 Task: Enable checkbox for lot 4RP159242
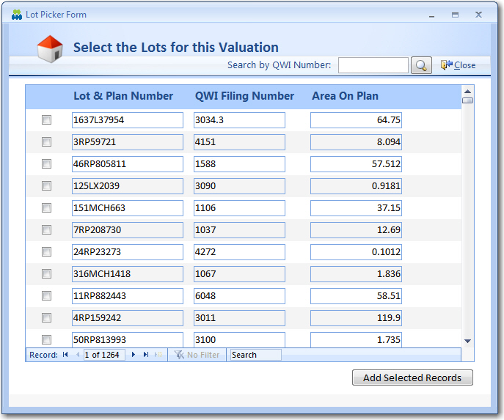(x=46, y=318)
